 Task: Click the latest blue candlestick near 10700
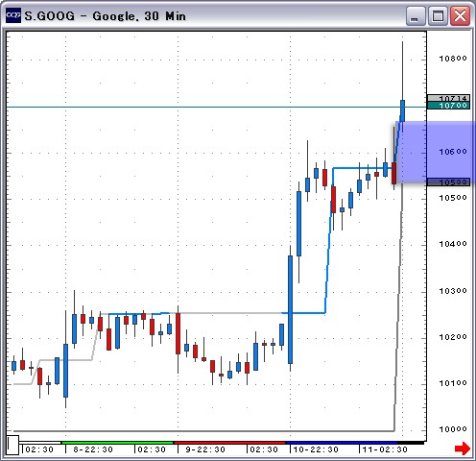click(x=402, y=110)
